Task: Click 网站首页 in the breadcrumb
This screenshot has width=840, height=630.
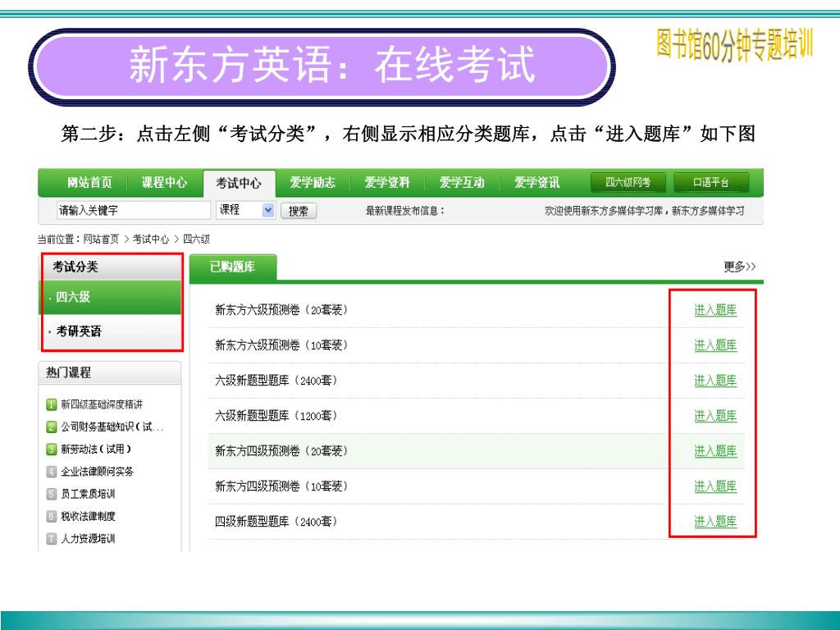Action: (101, 239)
